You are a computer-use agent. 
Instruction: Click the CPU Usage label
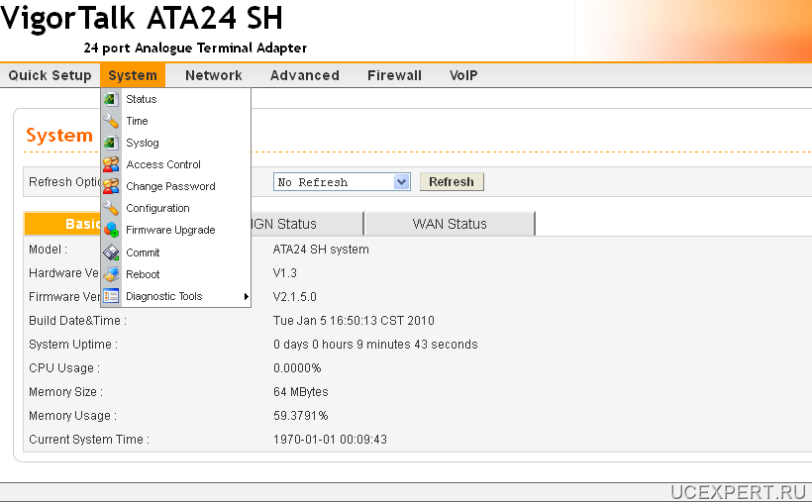(64, 368)
